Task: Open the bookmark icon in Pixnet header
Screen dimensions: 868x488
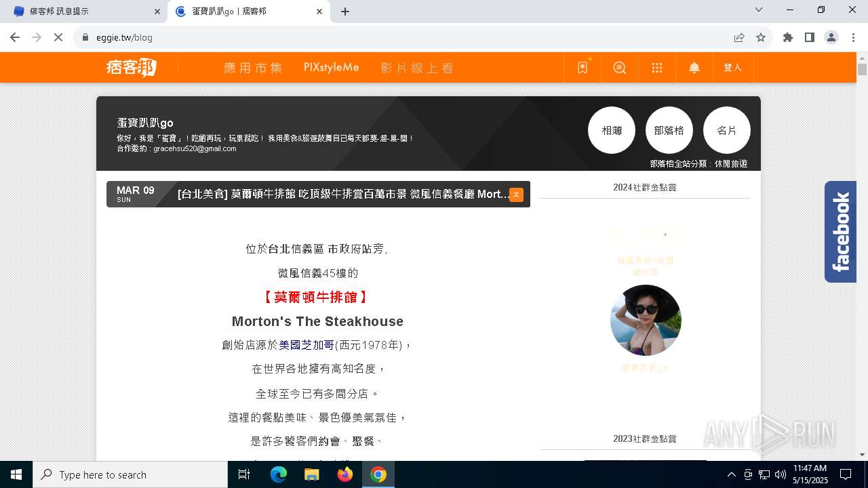Action: coord(583,68)
